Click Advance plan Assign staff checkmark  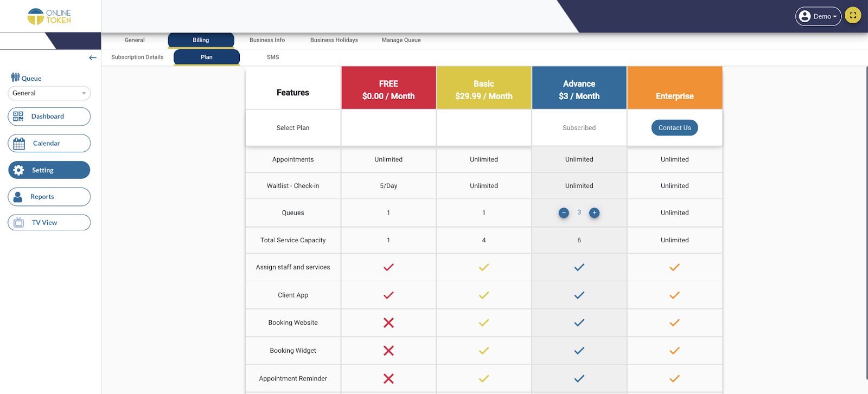(579, 267)
